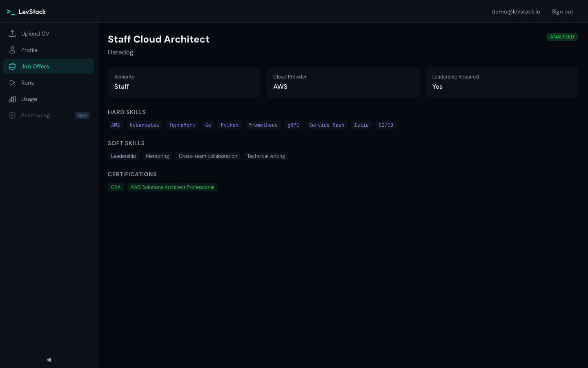This screenshot has width=588, height=368.
Task: Collapse the sidebar with the arrow control
Action: (x=49, y=360)
